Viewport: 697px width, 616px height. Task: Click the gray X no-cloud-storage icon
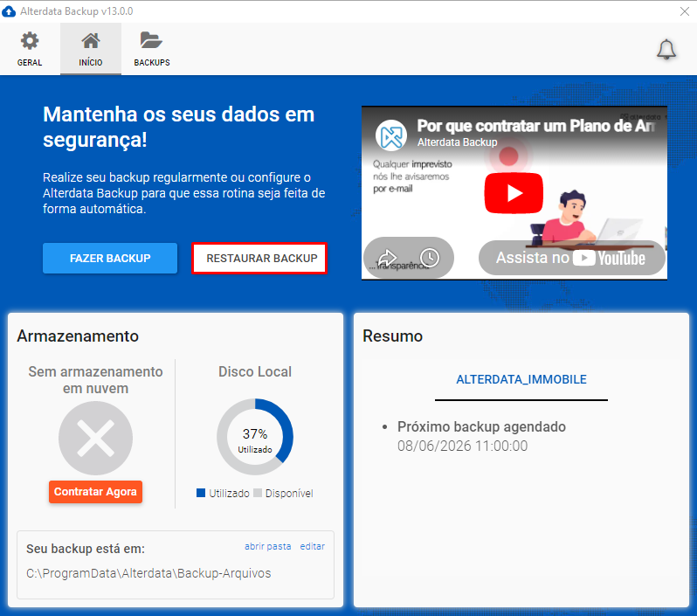click(x=95, y=438)
